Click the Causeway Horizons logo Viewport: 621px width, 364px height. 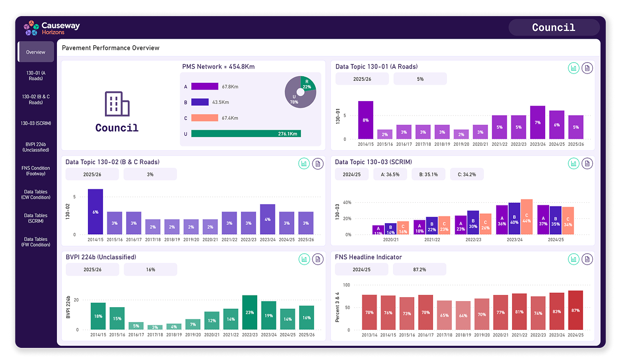point(53,27)
